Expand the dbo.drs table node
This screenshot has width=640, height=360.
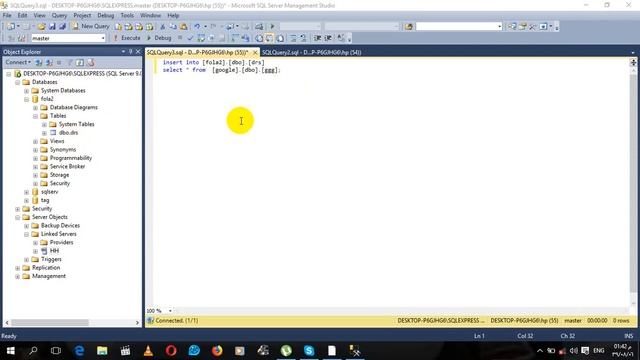[x=44, y=133]
